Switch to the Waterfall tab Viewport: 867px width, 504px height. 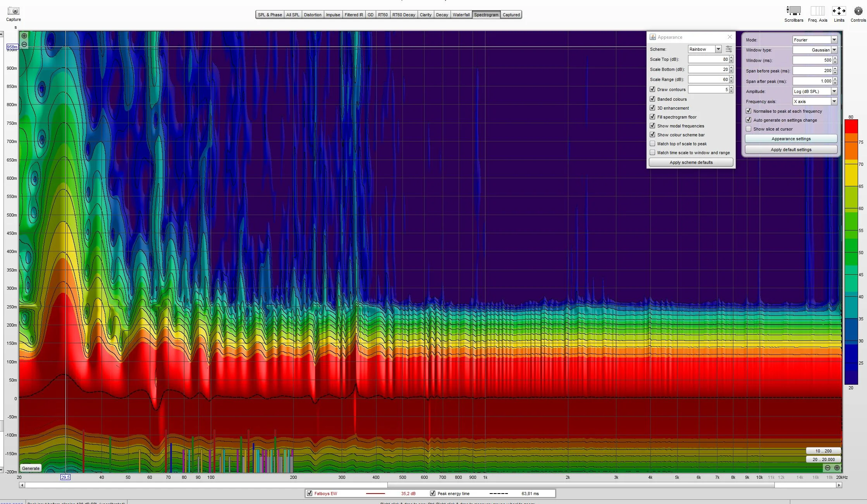[461, 15]
